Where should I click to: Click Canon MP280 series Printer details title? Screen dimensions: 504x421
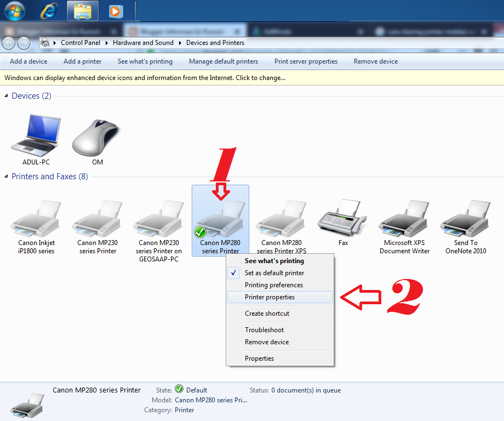[97, 390]
